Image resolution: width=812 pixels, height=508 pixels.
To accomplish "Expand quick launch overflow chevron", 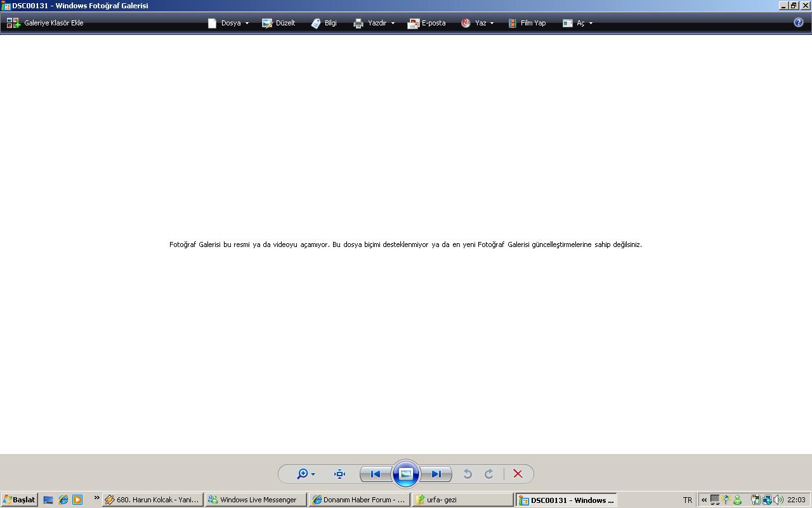I will (x=97, y=498).
